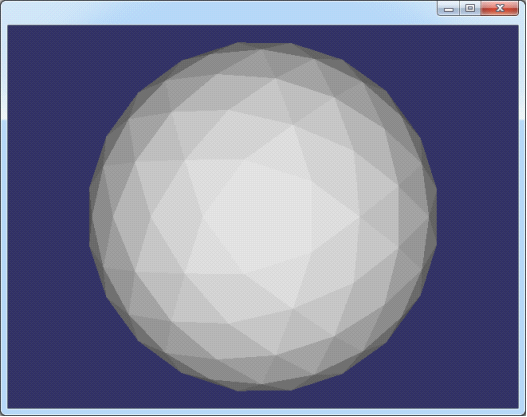Maximize the sphere render window
This screenshot has width=527, height=417.
pos(470,8)
